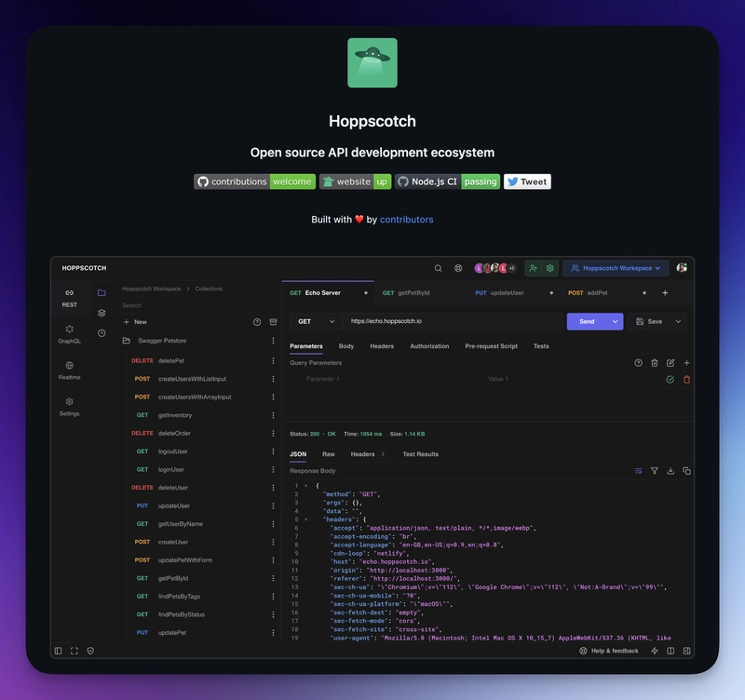Screen dimensions: 745x700
Task: Collapse the root JSON object on line 1
Action: click(305, 486)
